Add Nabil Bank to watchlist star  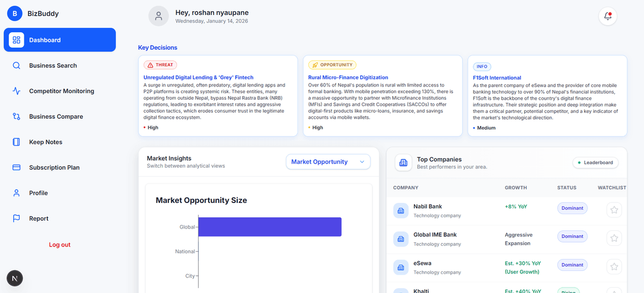614,210
